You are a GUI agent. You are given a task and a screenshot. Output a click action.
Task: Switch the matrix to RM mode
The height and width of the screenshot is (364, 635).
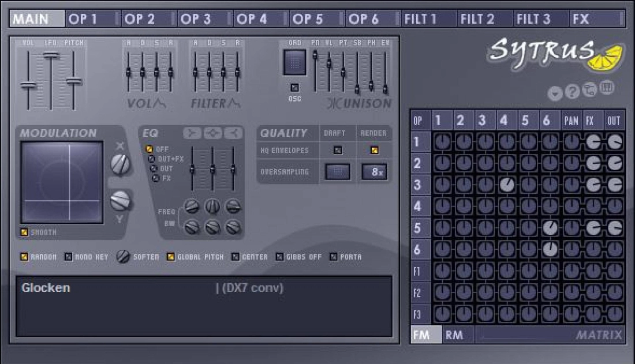coord(458,335)
